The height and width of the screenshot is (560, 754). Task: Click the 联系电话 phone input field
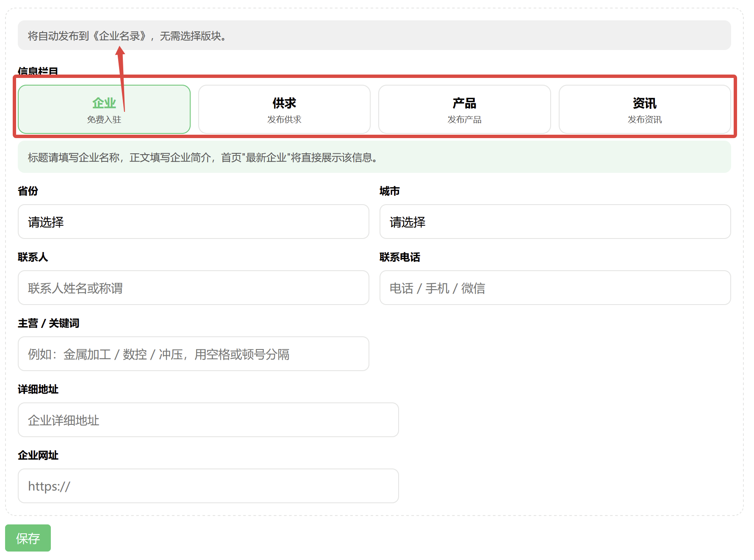pos(555,288)
